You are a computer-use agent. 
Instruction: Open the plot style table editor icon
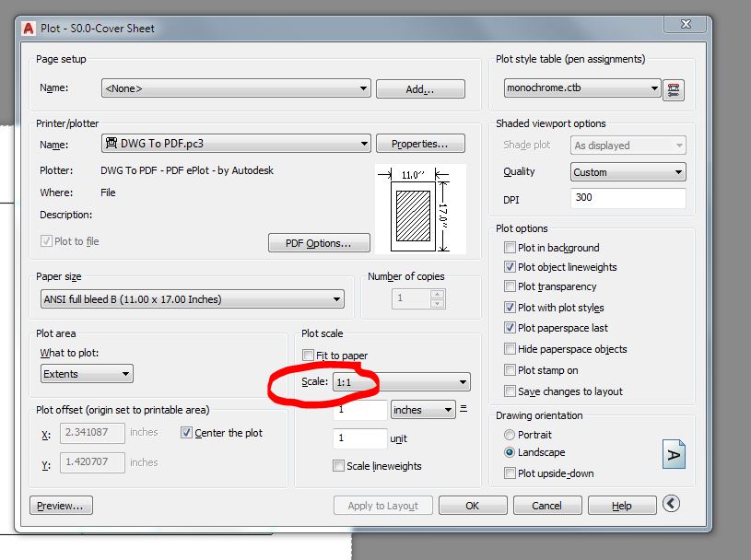tap(674, 88)
